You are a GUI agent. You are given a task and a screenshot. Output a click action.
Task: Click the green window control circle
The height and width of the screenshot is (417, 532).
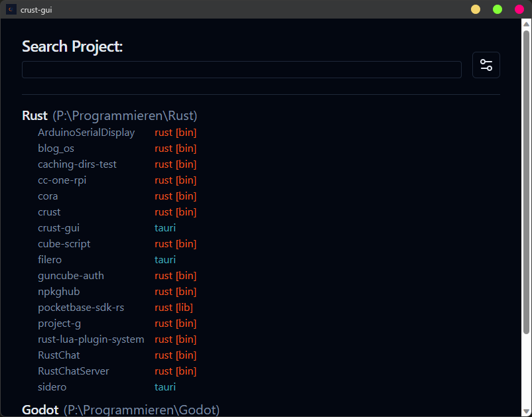tap(497, 9)
